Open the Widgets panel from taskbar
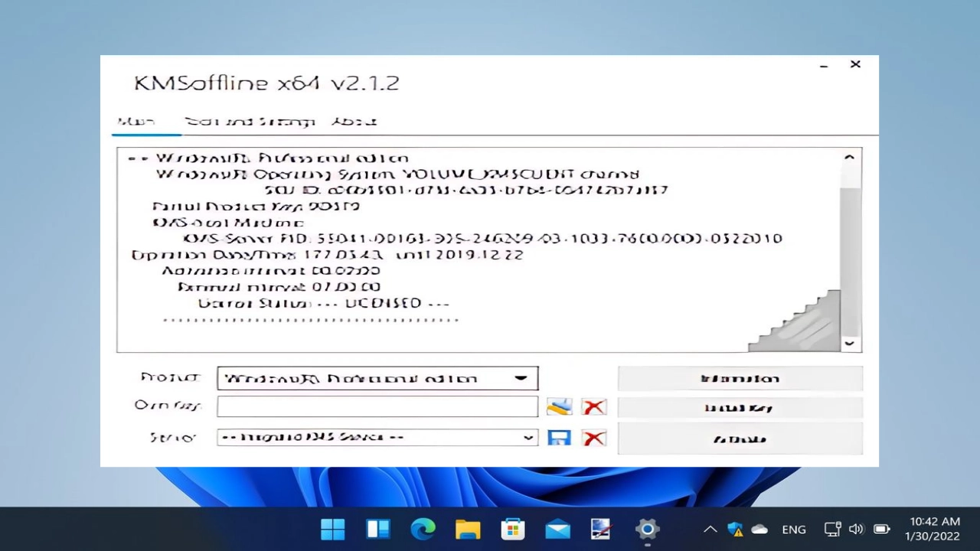 pyautogui.click(x=378, y=529)
